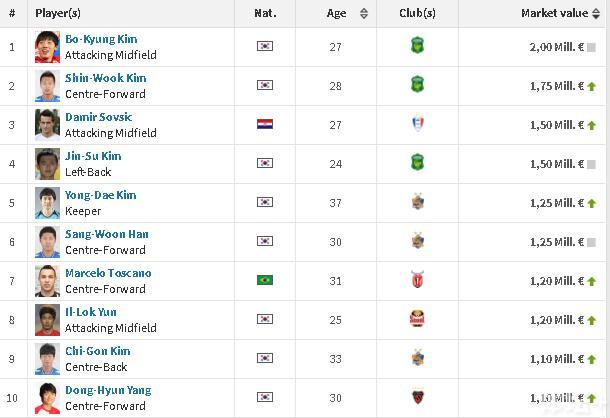Open Shin-Wook Kim's player profile

(x=105, y=78)
